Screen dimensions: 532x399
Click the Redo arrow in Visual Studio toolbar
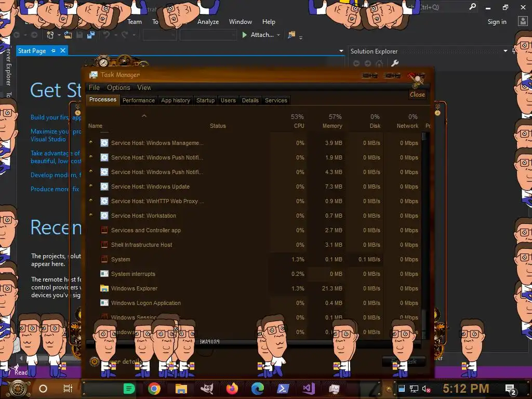125,35
